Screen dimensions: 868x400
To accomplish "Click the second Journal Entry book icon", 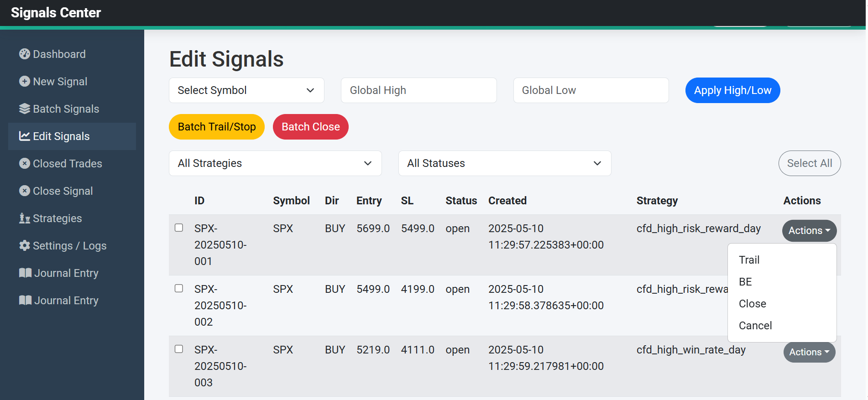I will pos(25,300).
